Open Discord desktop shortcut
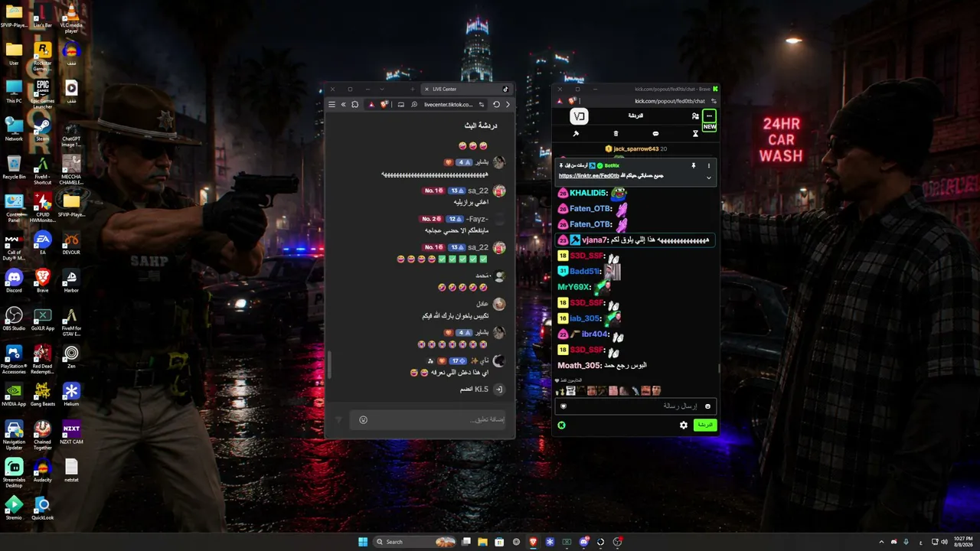Viewport: 980px width, 551px height. point(14,280)
